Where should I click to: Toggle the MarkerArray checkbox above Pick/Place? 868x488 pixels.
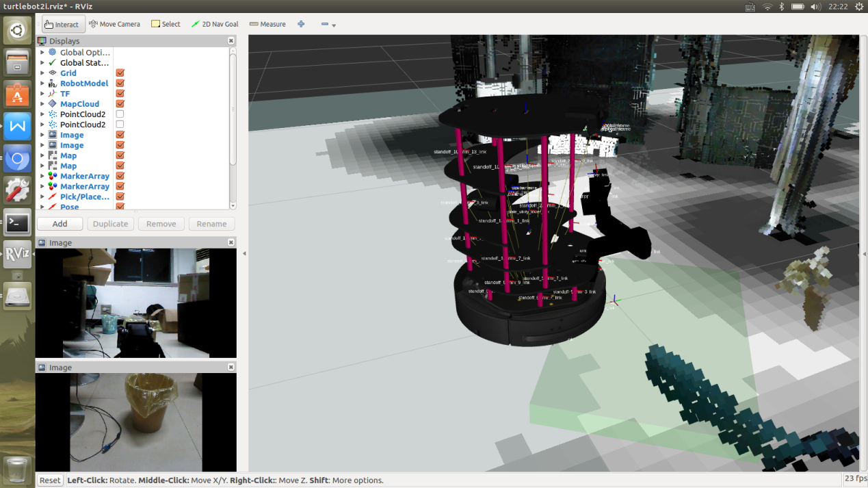tap(120, 186)
